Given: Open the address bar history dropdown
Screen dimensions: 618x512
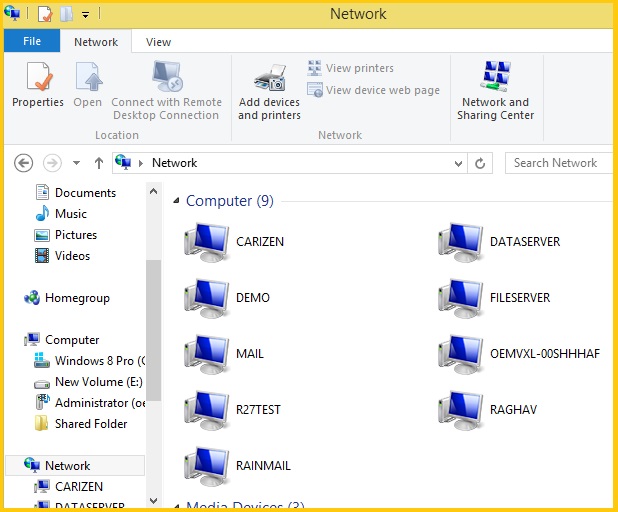Looking at the screenshot, I should click(458, 163).
